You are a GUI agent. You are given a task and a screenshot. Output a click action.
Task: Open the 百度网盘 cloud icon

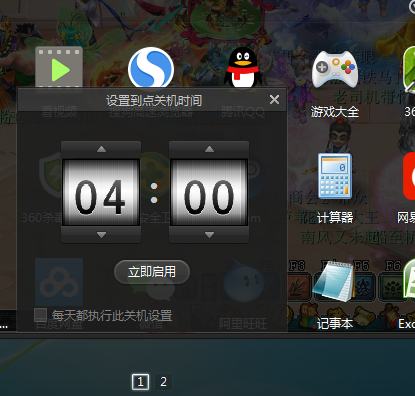(x=59, y=282)
